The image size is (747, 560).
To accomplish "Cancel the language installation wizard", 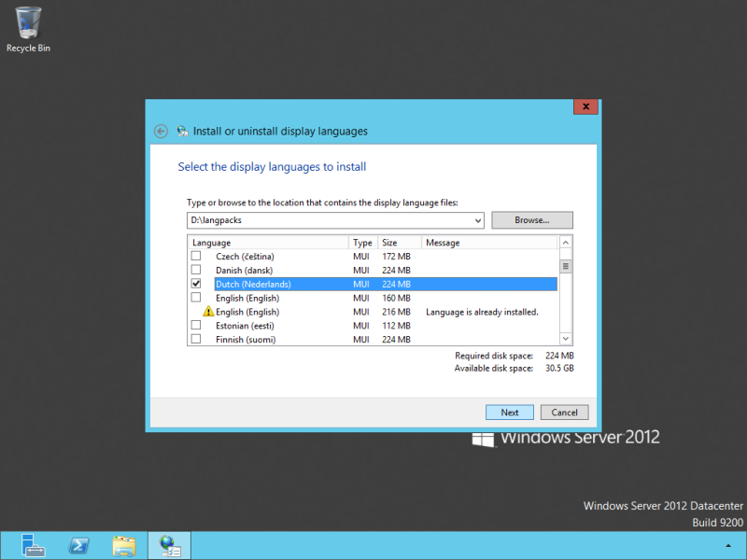I will click(565, 413).
